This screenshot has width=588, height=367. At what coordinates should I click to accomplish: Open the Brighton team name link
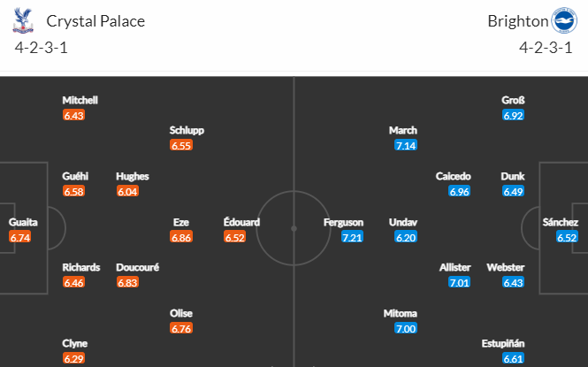coord(518,21)
